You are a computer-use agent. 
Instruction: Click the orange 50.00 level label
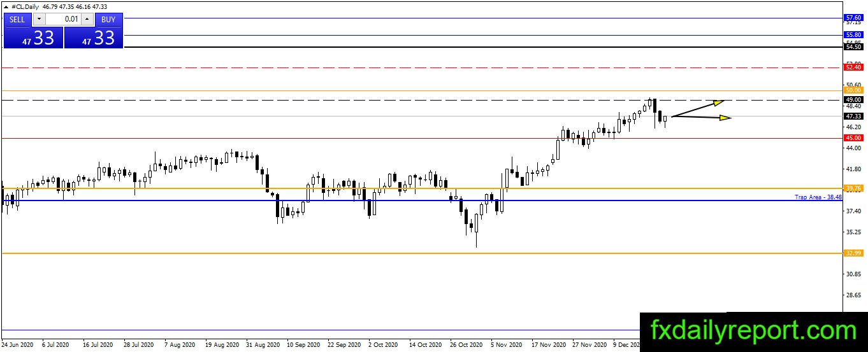(853, 90)
